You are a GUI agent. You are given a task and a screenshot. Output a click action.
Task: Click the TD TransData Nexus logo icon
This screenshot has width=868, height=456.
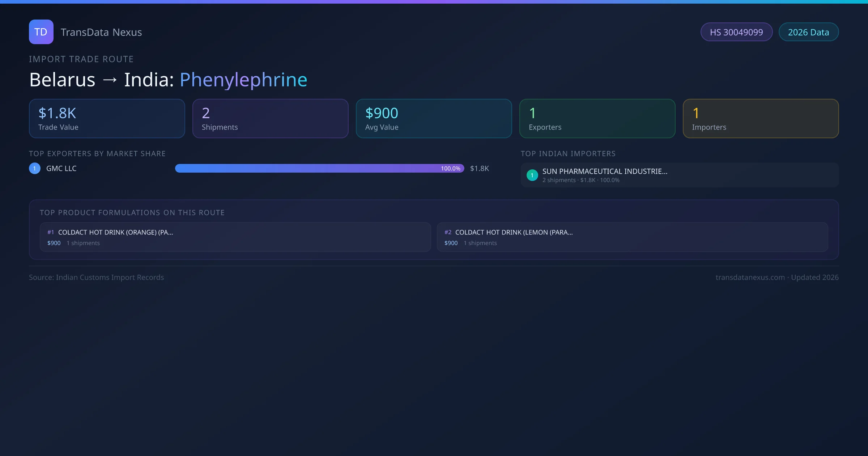click(41, 32)
